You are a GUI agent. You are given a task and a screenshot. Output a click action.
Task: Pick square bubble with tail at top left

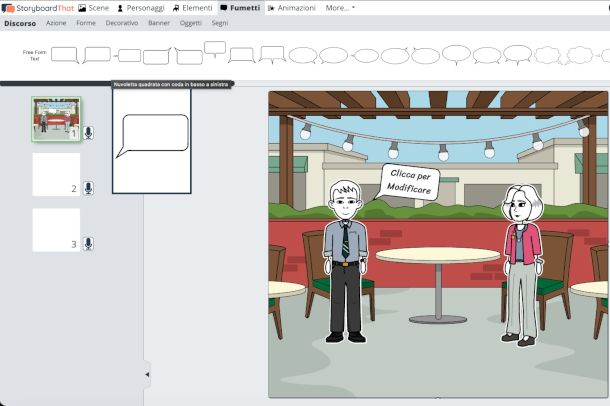click(x=189, y=56)
